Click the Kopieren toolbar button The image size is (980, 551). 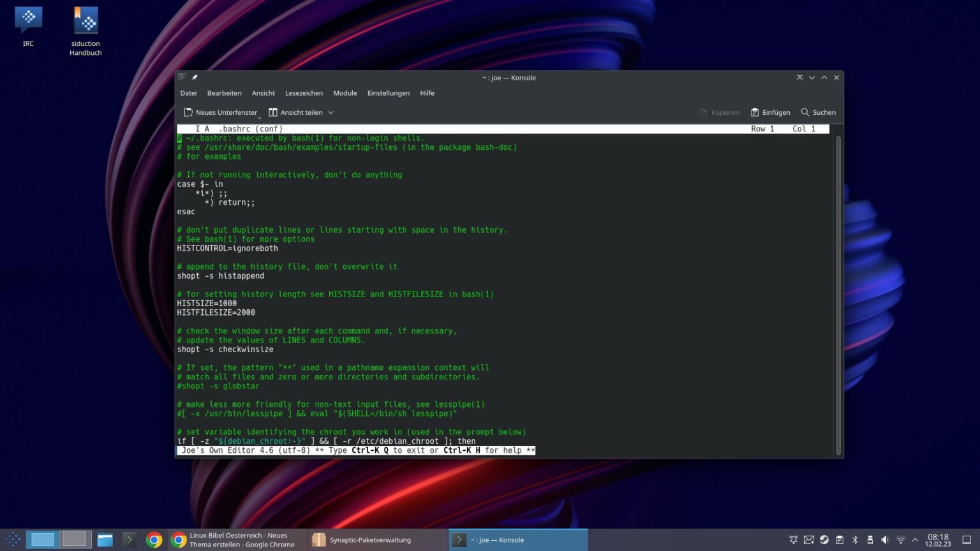coord(719,112)
